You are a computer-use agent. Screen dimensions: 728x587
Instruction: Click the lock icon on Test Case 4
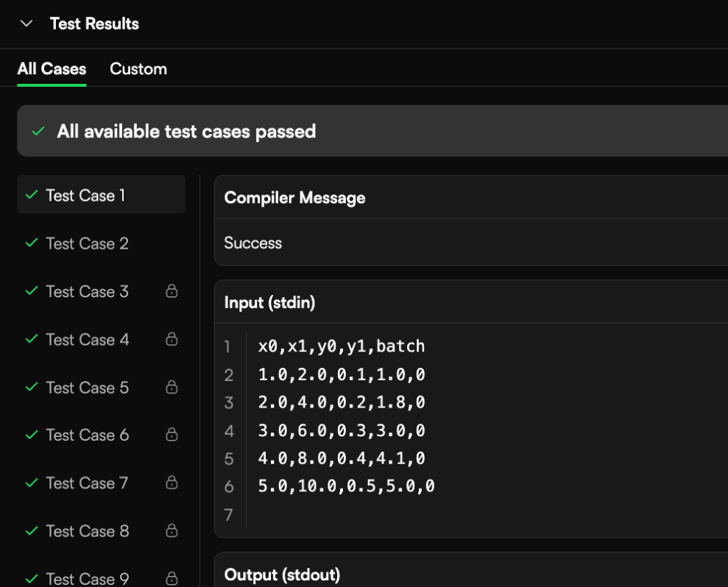pos(172,340)
